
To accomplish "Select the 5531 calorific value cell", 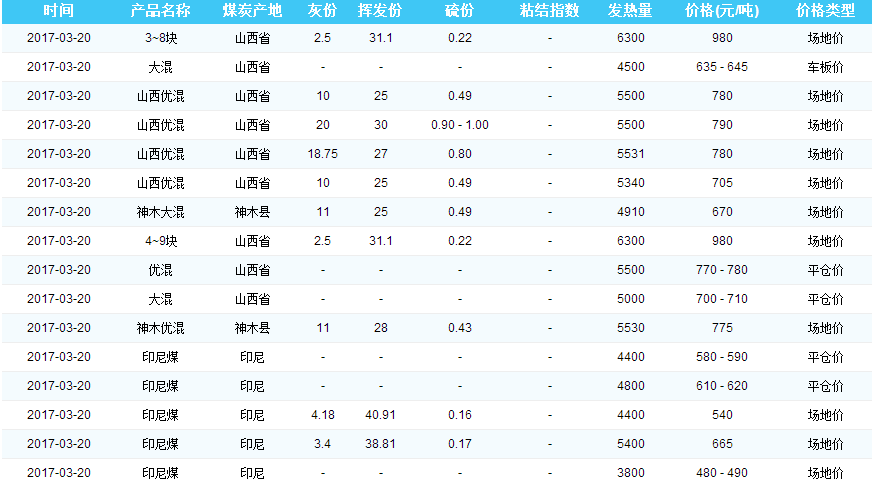I will (x=631, y=154).
